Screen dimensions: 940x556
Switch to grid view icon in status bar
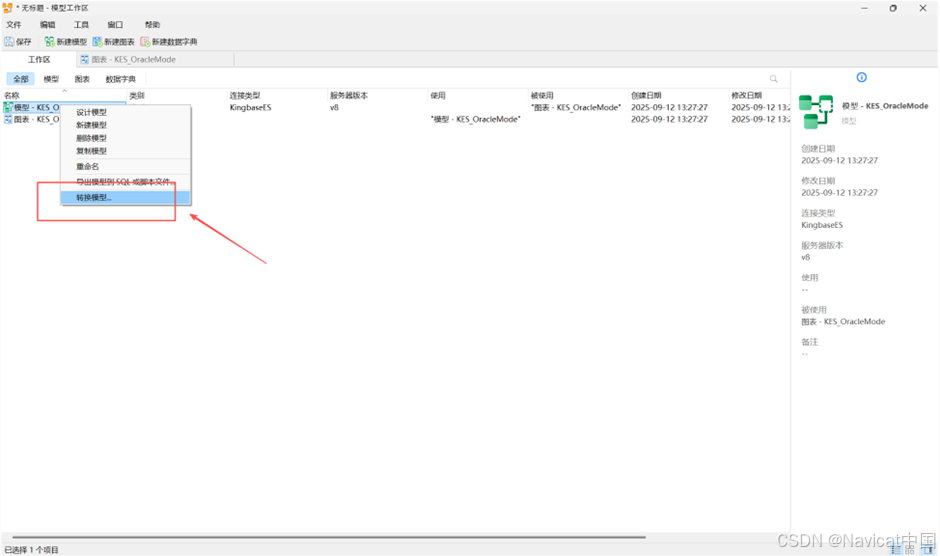click(910, 549)
